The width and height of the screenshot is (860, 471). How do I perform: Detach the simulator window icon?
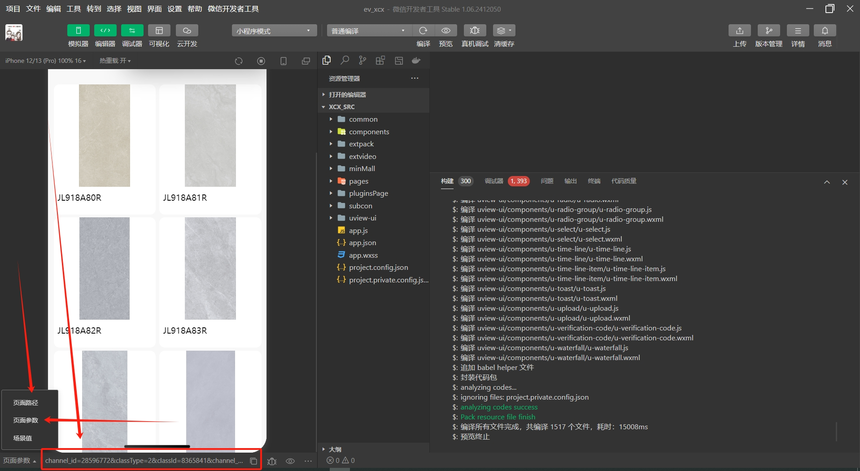(306, 61)
